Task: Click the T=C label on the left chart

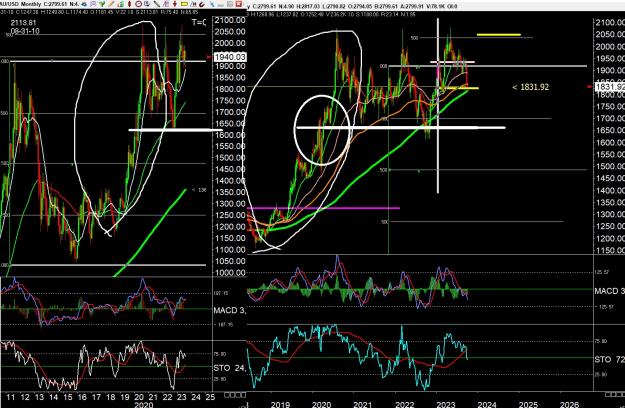Action: [x=199, y=22]
